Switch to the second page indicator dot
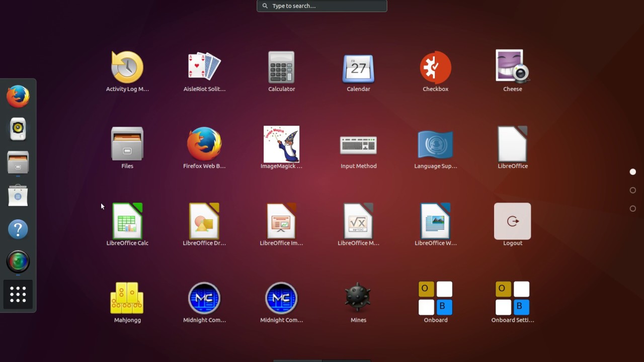The image size is (644, 362). [x=633, y=190]
